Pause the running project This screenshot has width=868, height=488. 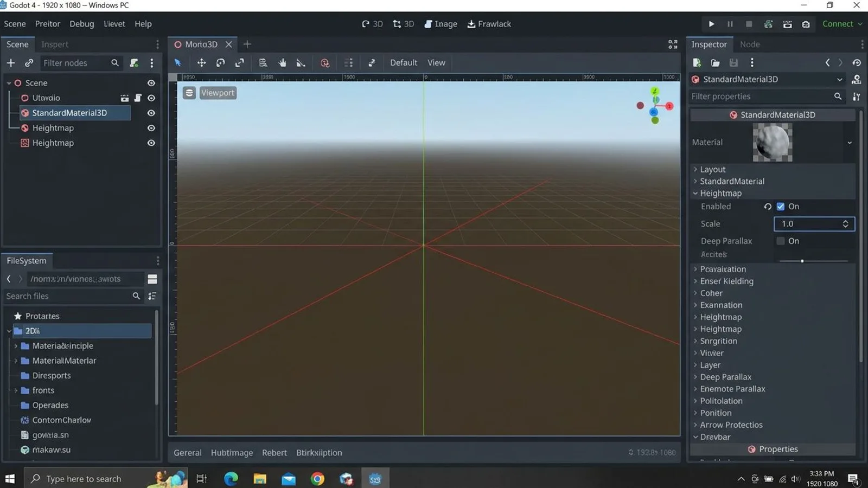(x=730, y=24)
